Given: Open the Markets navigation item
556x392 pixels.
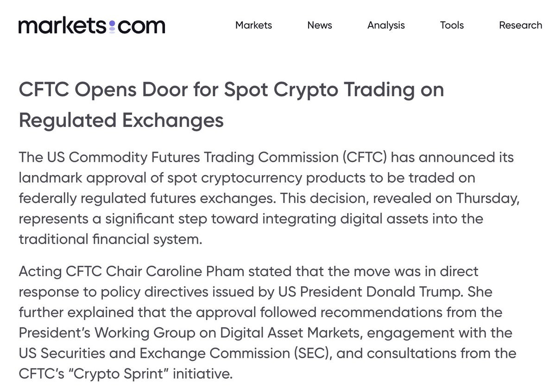Looking at the screenshot, I should point(253,25).
